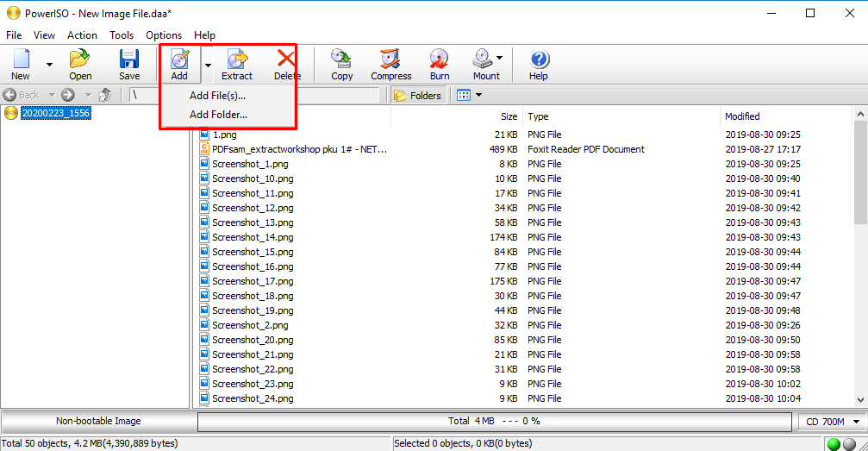Image resolution: width=868 pixels, height=451 pixels.
Task: Click the Screenshot_18.png file icon
Action: pyautogui.click(x=204, y=296)
